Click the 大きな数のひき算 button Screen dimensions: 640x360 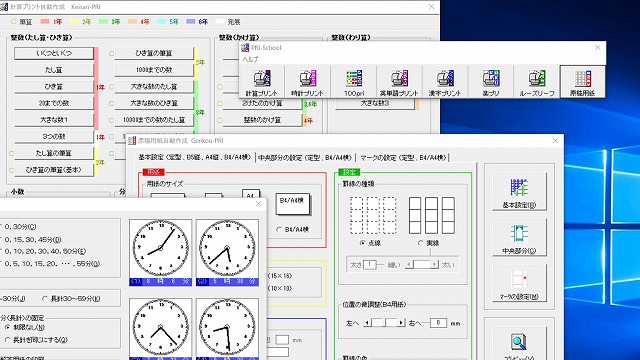154,103
